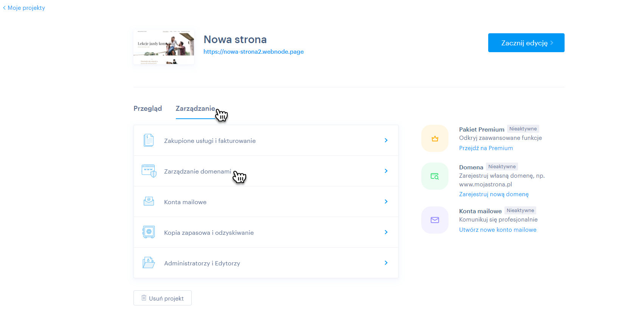Viewport: 644px width, 327px height.
Task: Go back to Moje projekty
Action: 26,8
